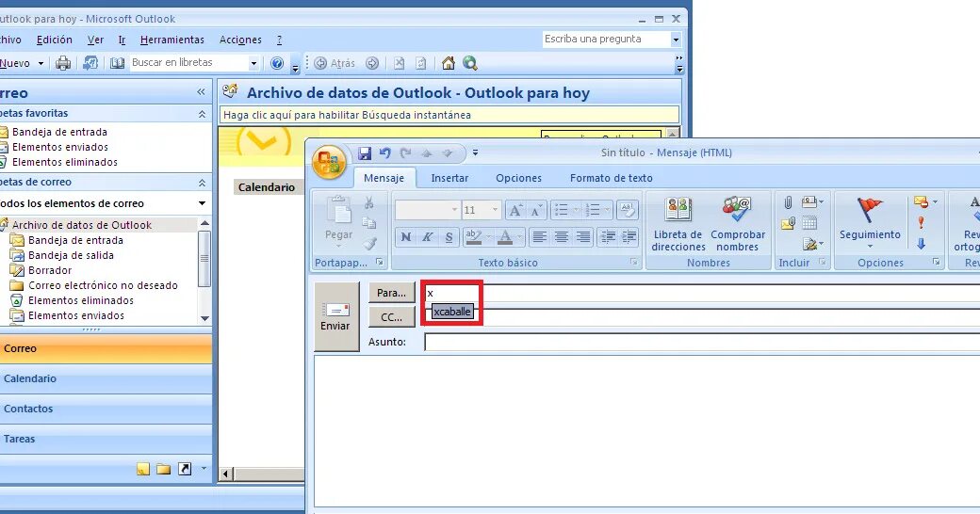This screenshot has height=514, width=980.
Task: Click the Para... recipients button
Action: (392, 292)
